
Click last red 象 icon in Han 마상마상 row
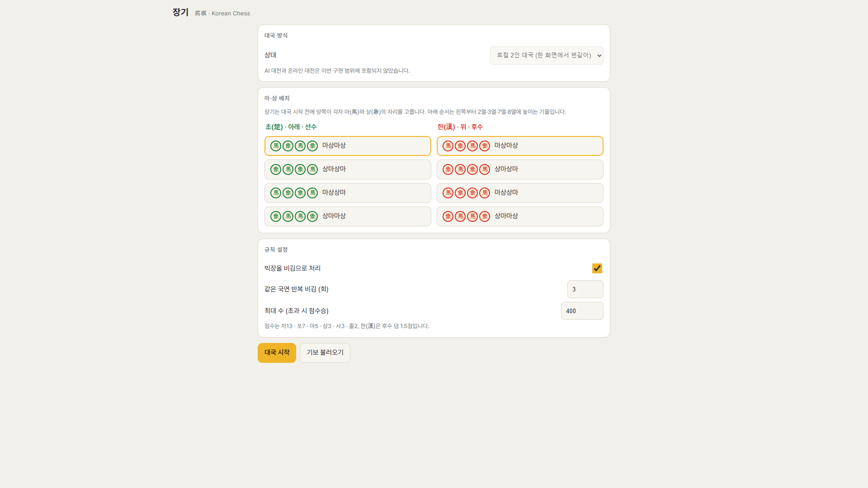pos(485,146)
